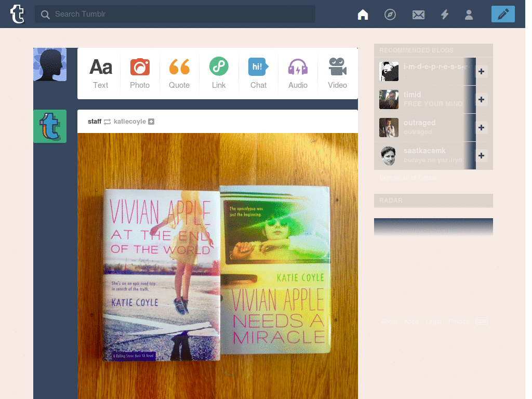Click the outraged blog name

pos(419,123)
